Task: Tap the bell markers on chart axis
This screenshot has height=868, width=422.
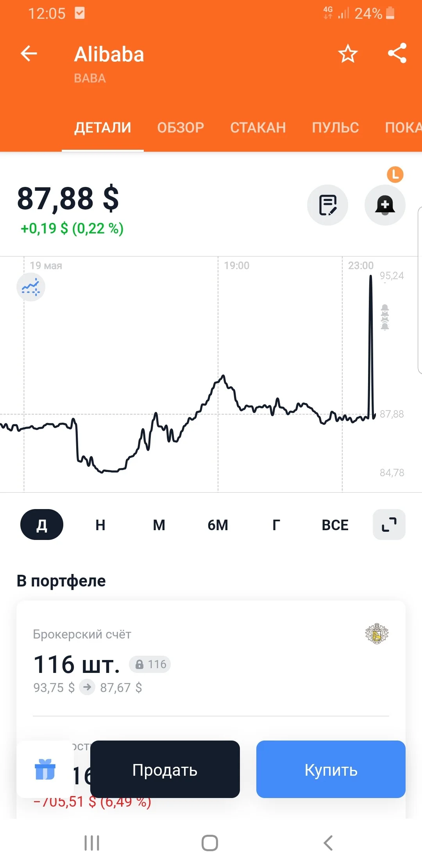Action: pos(385,317)
